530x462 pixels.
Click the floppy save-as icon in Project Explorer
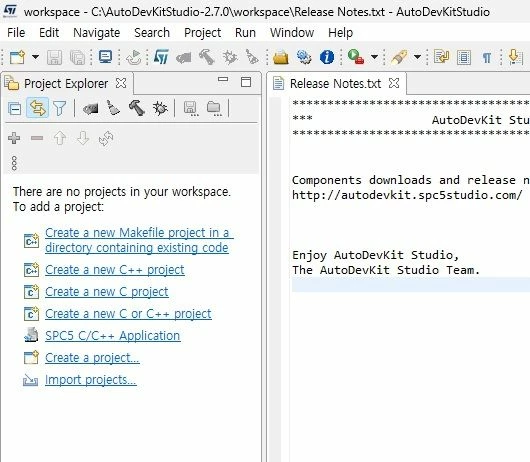click(x=191, y=108)
